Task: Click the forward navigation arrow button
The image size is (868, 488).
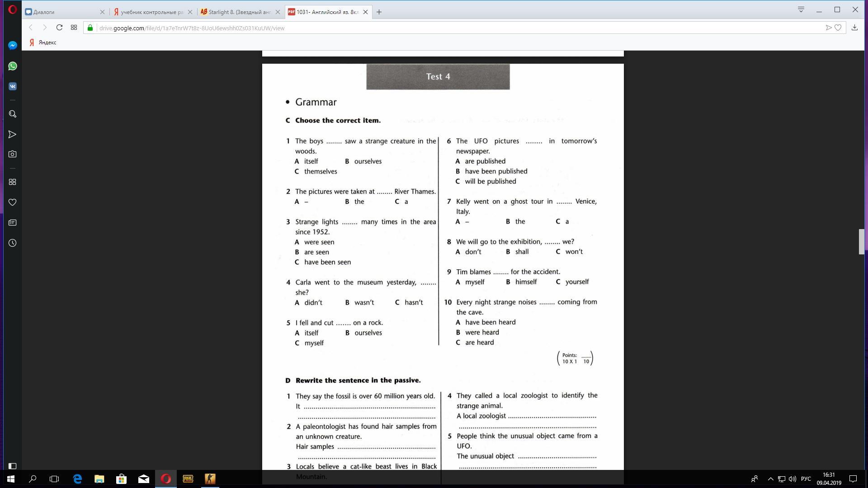Action: (x=45, y=28)
